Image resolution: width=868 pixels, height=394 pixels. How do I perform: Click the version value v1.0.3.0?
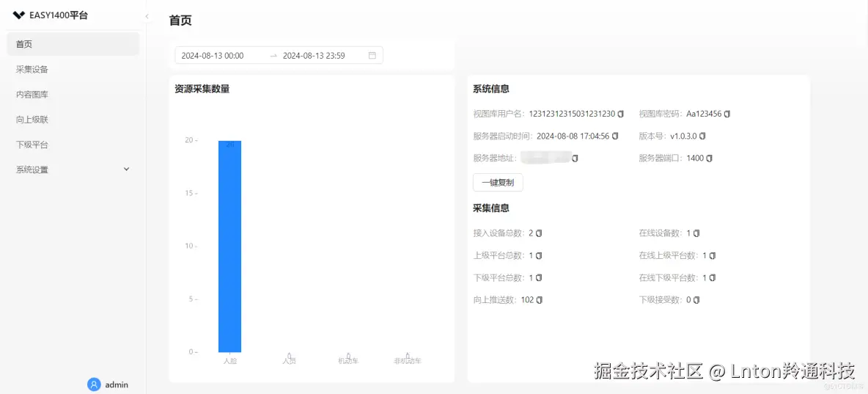pyautogui.click(x=684, y=136)
